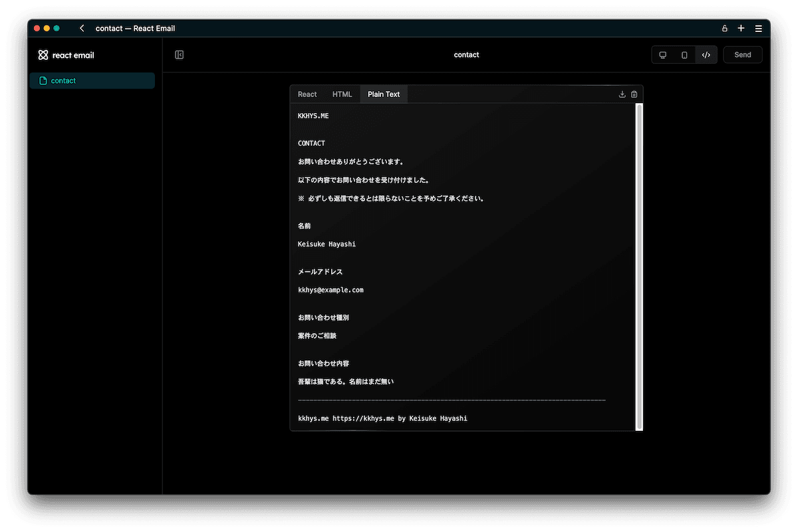Click the react email logo in sidebar
798x532 pixels.
43,55
